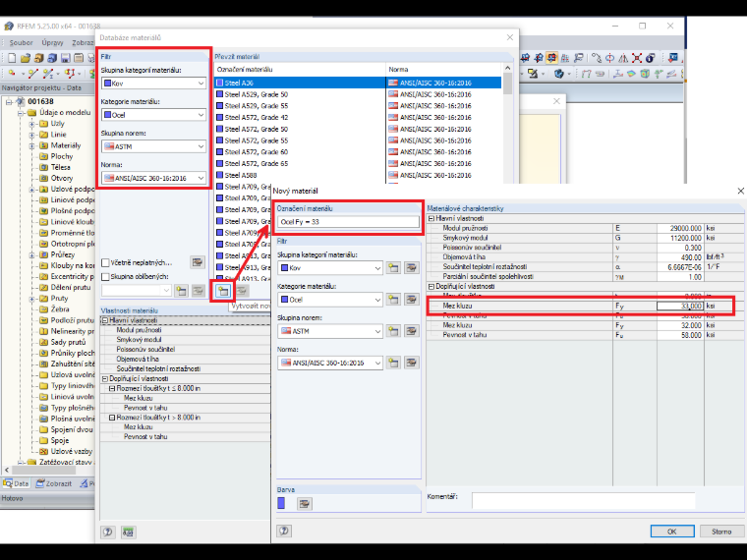Collapse Hlavní vlastnosti in Materiálové charakteristiky

coord(431,218)
